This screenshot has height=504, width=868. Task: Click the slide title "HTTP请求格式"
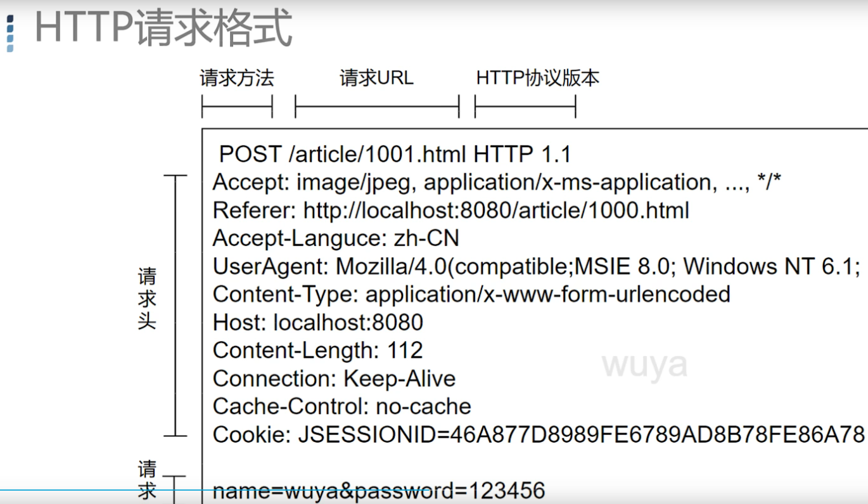click(163, 29)
